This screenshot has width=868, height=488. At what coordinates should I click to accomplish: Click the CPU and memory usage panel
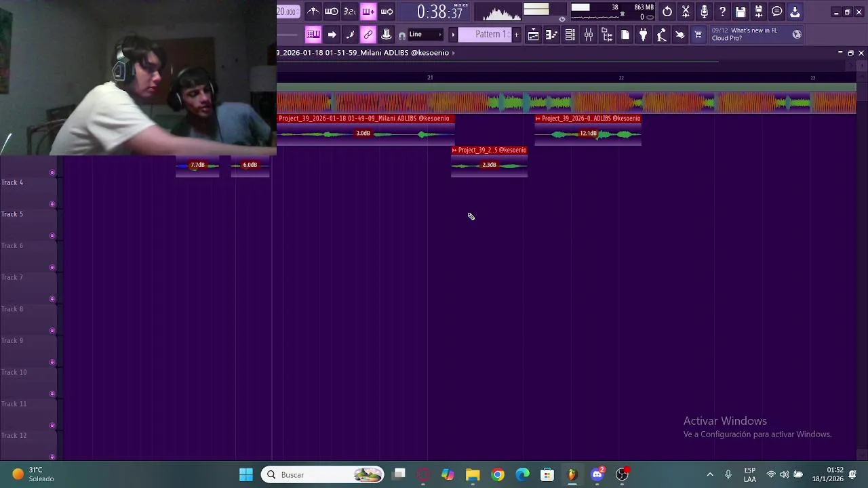(612, 12)
